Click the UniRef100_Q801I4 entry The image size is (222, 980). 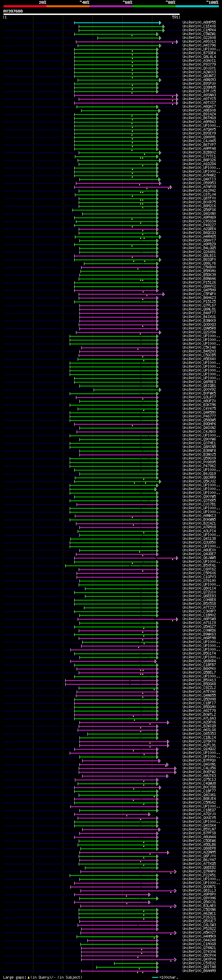pyautogui.click(x=199, y=588)
